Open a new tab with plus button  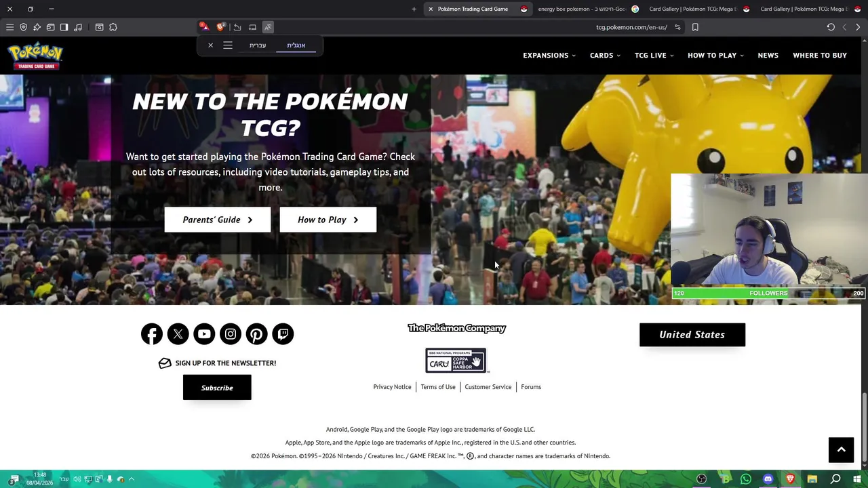point(414,9)
